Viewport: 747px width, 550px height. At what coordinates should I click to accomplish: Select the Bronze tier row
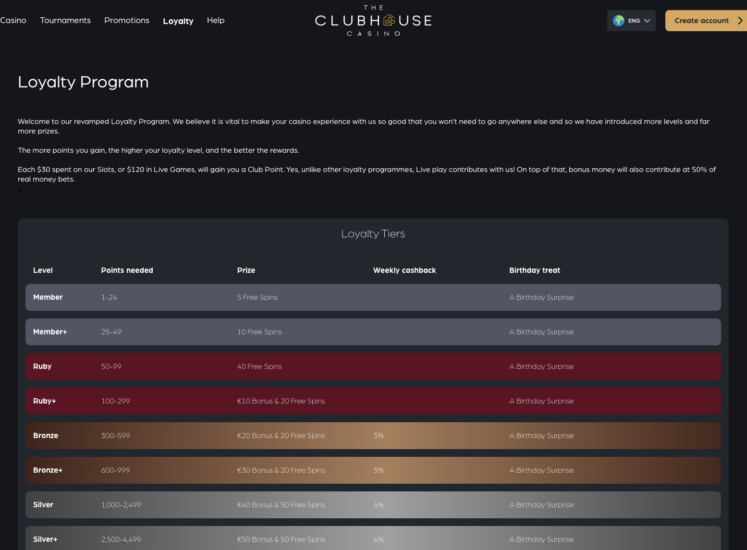[373, 436]
